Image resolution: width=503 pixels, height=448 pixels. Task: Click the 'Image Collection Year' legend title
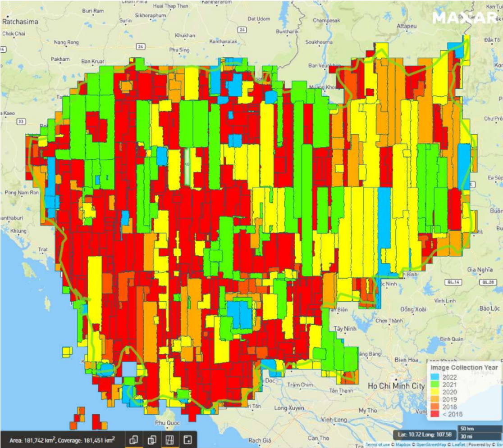(x=464, y=367)
